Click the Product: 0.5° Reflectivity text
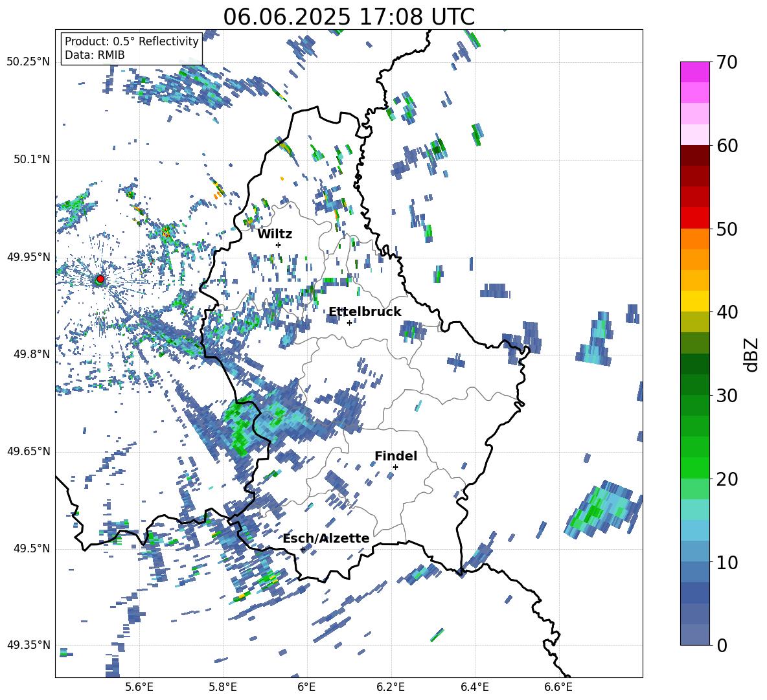 (132, 41)
